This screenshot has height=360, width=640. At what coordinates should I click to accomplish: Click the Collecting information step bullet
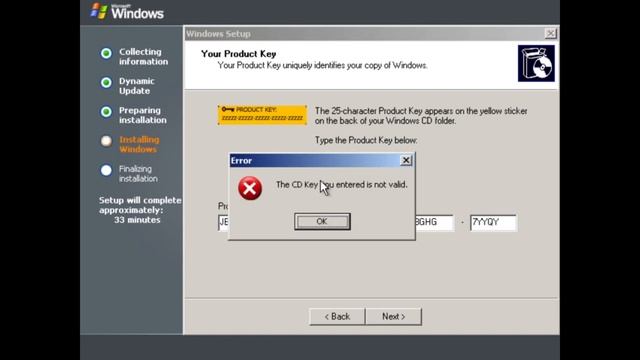(x=106, y=53)
